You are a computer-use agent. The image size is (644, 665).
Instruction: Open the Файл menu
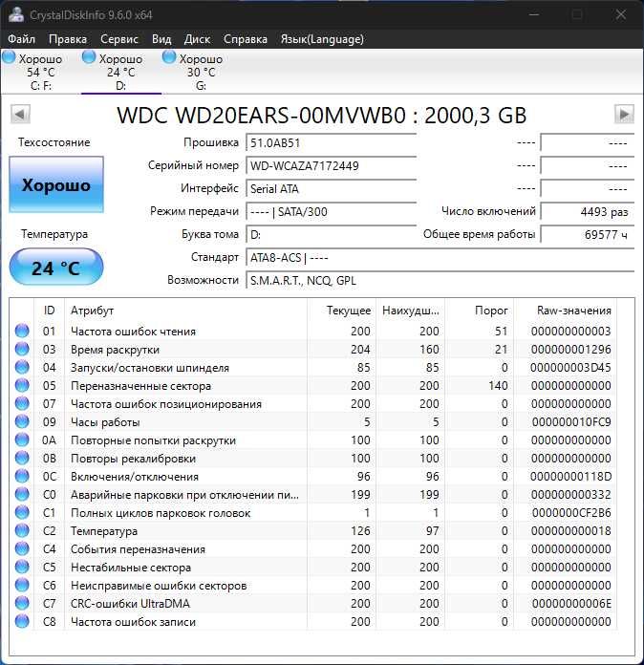[x=21, y=39]
